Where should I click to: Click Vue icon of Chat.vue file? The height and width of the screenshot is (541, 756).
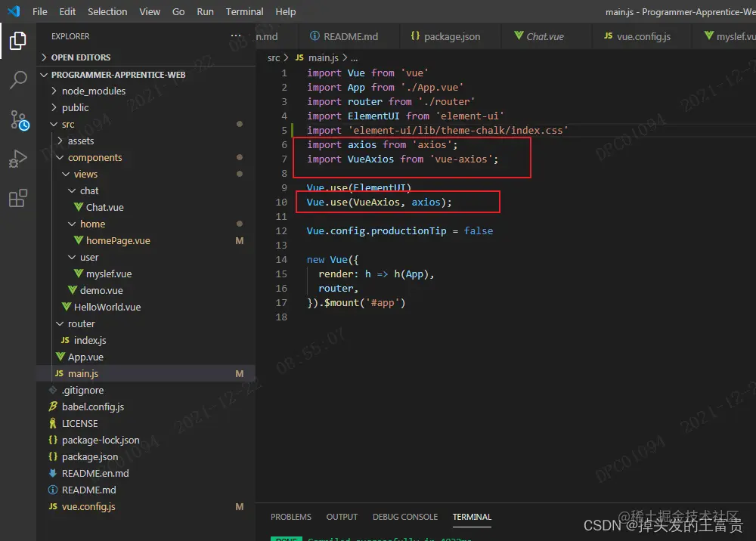pyautogui.click(x=79, y=207)
